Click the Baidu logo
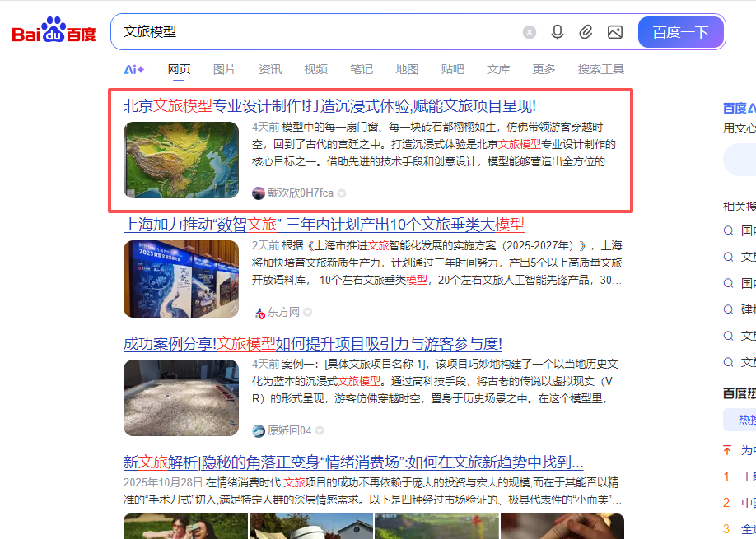This screenshot has width=756, height=539. [x=54, y=30]
